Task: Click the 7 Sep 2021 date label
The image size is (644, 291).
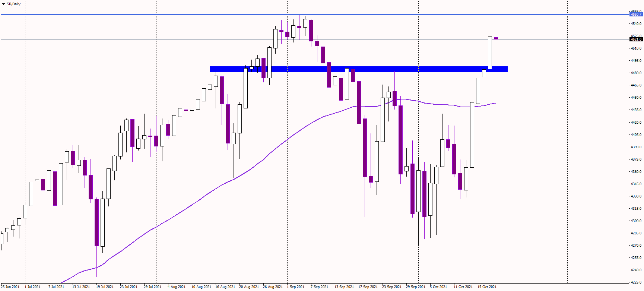Action: tap(319, 287)
